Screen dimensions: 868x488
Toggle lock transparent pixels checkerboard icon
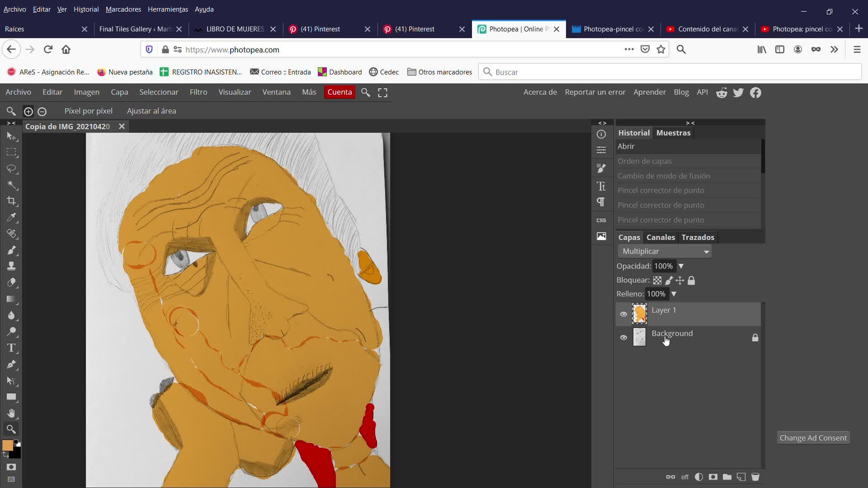(657, 281)
